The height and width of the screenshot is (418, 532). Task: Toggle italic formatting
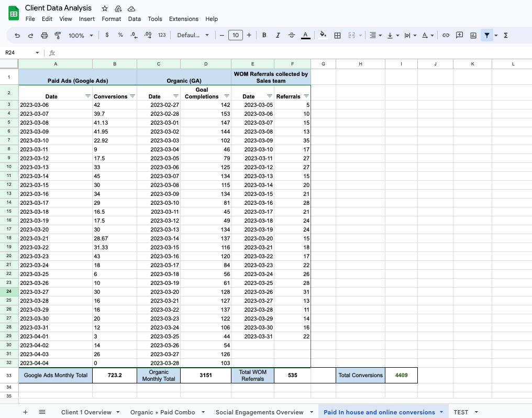click(x=278, y=35)
